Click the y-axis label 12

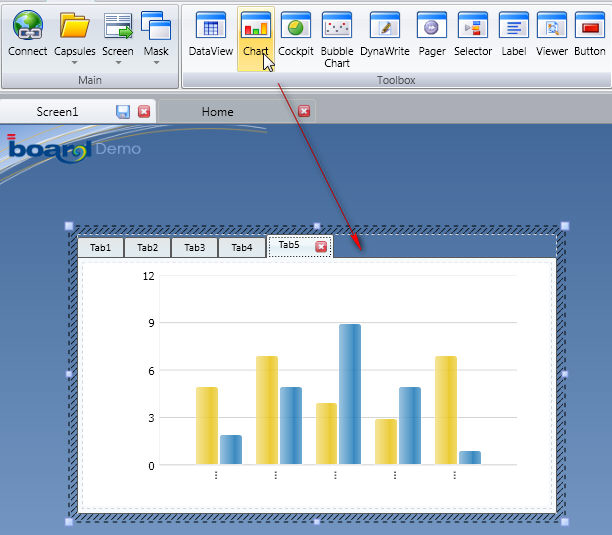(x=149, y=276)
